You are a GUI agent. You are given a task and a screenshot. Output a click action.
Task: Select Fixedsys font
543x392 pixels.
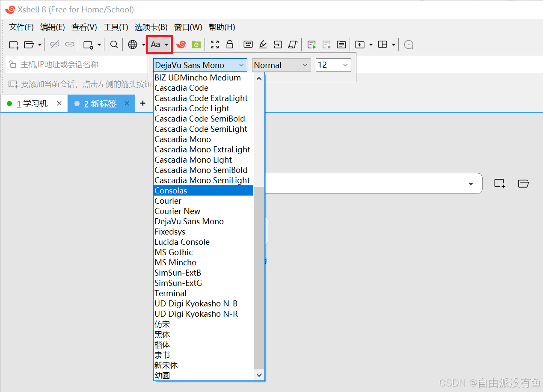(x=203, y=232)
